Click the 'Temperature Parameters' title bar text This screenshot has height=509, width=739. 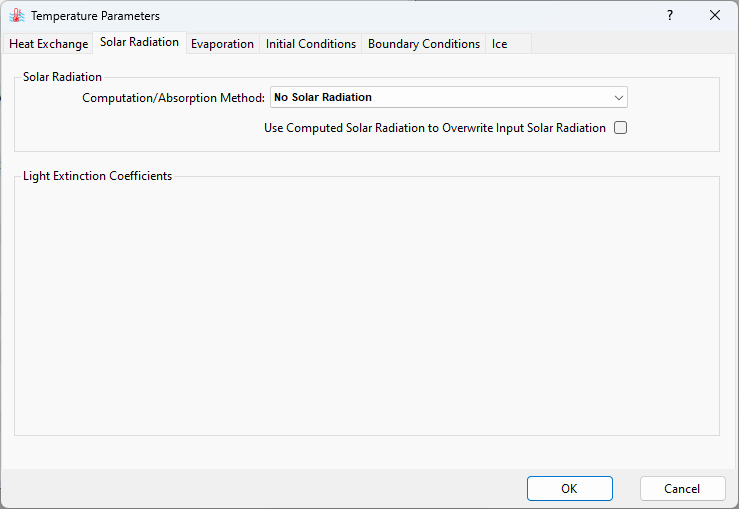pyautogui.click(x=95, y=16)
